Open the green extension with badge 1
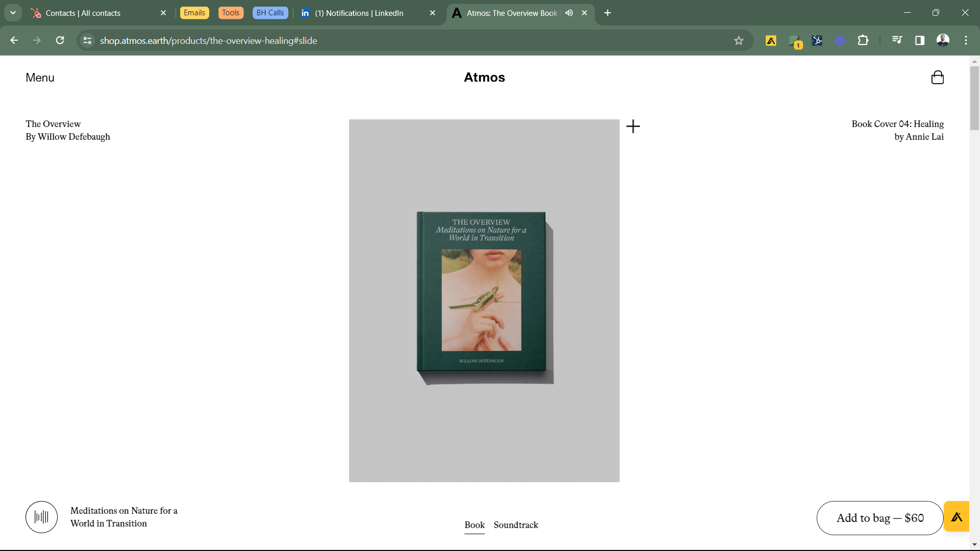980x551 pixels. click(x=794, y=41)
